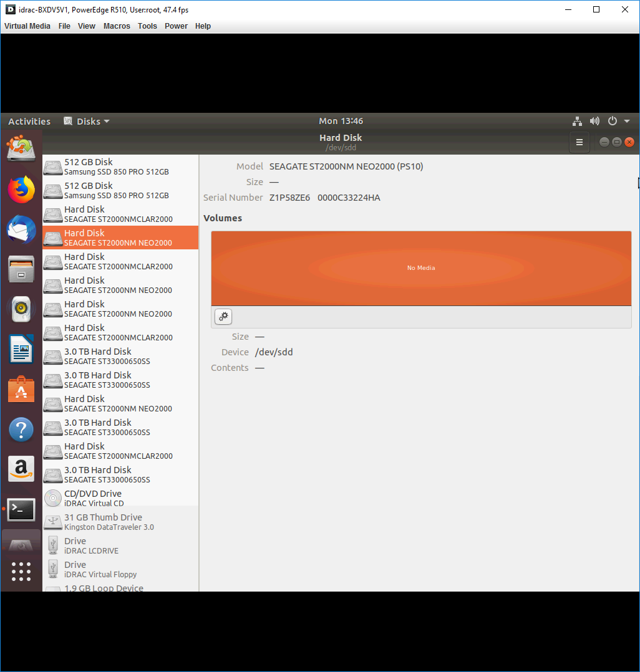Show applications grid
This screenshot has width=640, height=672.
point(21,572)
